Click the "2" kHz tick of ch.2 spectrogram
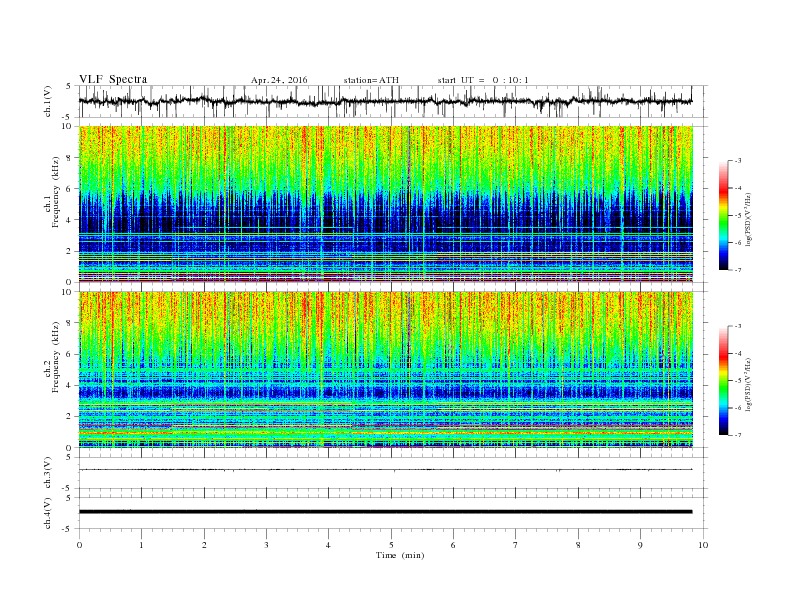Viewport: 792px width, 612px height. (70, 417)
